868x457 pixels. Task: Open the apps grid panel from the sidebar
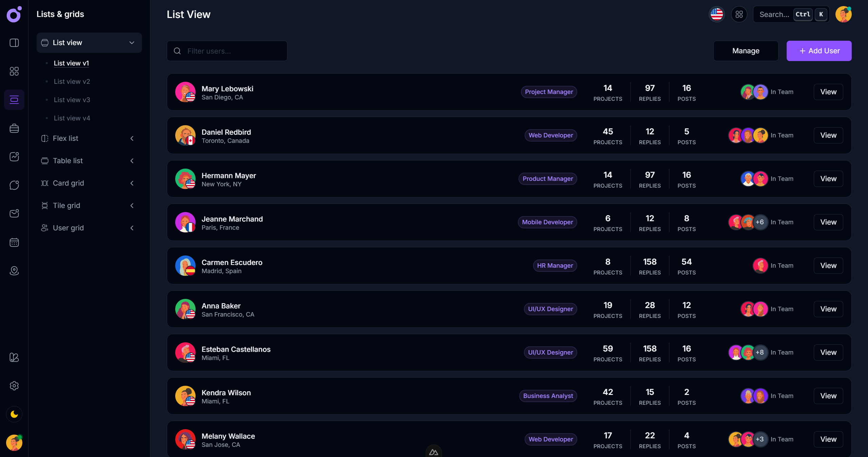click(x=14, y=71)
